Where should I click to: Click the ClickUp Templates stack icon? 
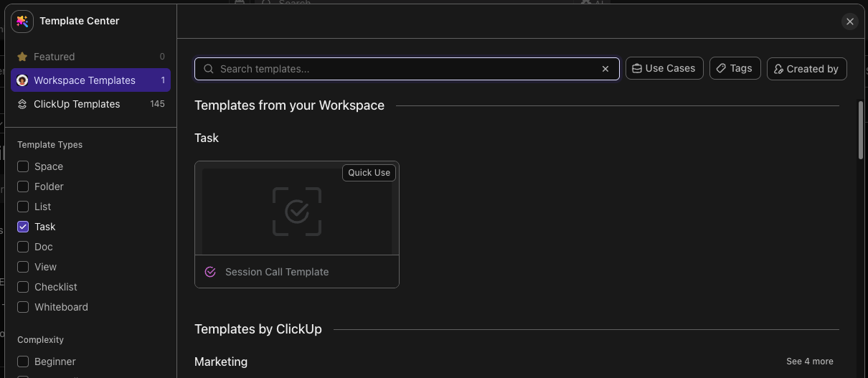[22, 104]
